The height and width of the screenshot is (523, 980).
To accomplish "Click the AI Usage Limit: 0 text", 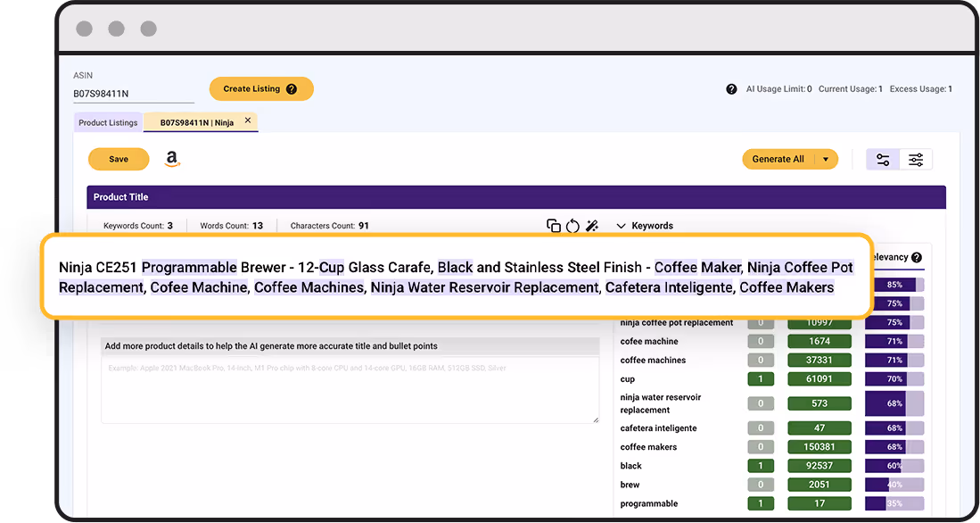I will [x=778, y=89].
